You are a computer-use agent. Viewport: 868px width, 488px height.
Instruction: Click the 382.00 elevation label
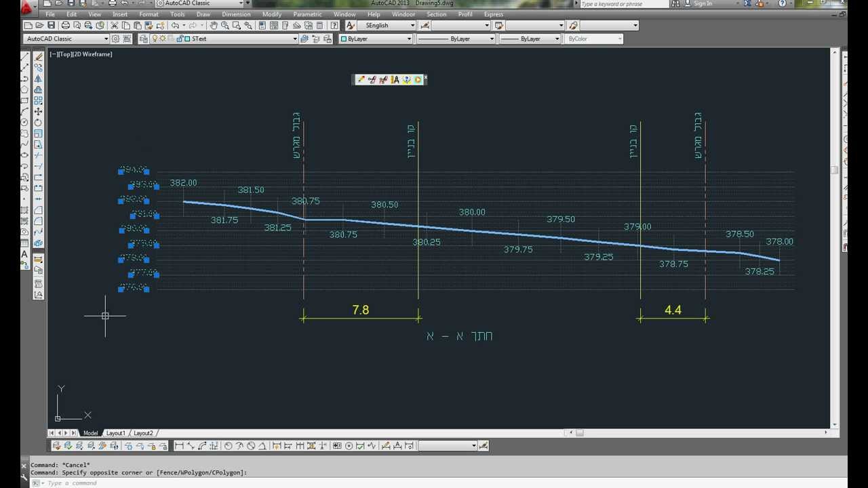(x=183, y=183)
